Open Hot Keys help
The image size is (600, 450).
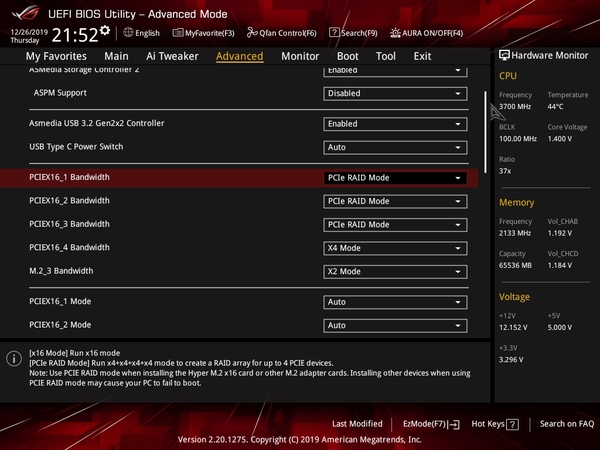pos(495,424)
